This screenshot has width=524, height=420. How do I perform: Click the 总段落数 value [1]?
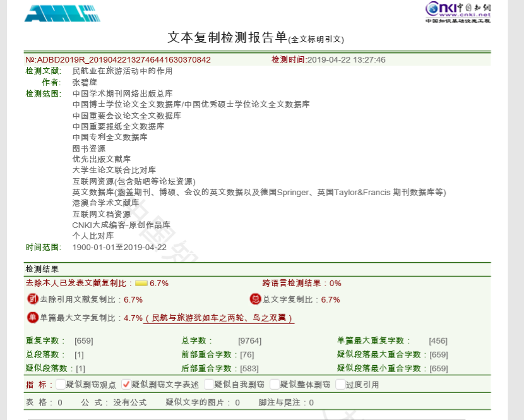coord(79,354)
